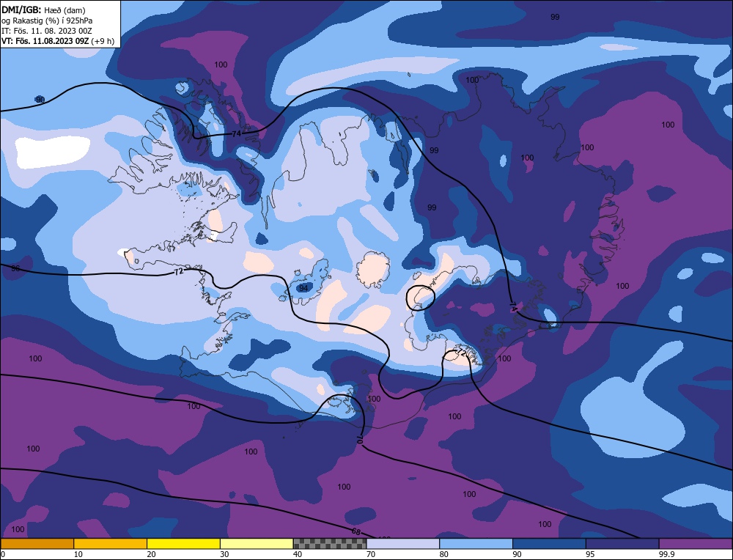
Task: Select the 'og Rakastig (%) í 925hPa' line
Action: [x=47, y=21]
